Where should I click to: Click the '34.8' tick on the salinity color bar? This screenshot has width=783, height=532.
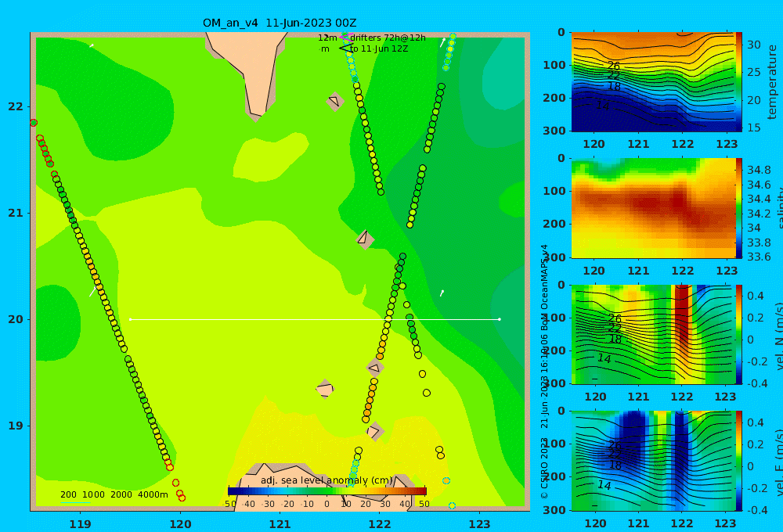pyautogui.click(x=759, y=171)
